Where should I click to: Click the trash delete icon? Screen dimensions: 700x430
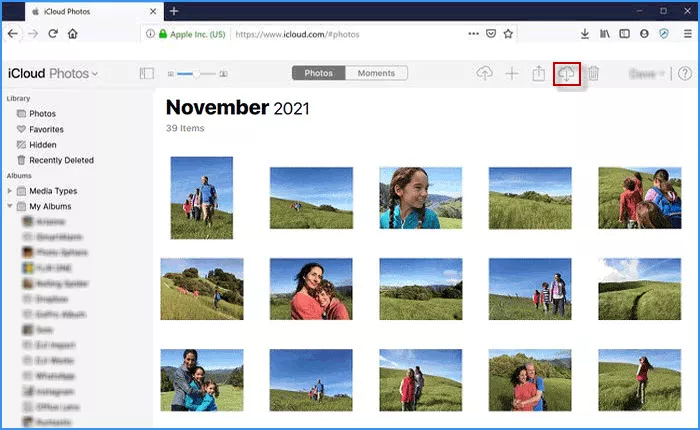[593, 74]
